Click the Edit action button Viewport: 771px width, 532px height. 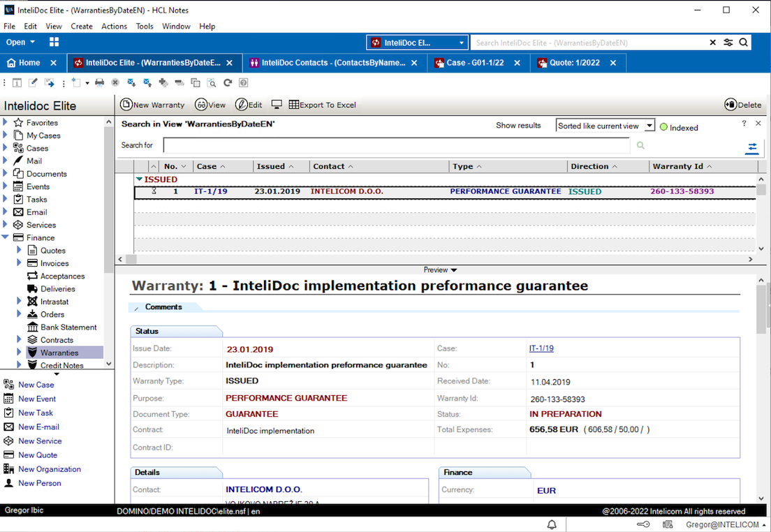coord(249,104)
